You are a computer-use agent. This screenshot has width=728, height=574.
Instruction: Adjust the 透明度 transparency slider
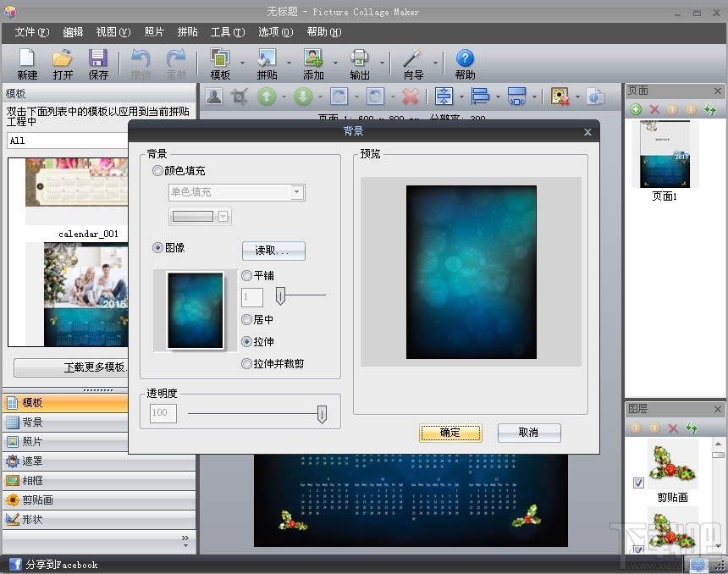click(322, 413)
